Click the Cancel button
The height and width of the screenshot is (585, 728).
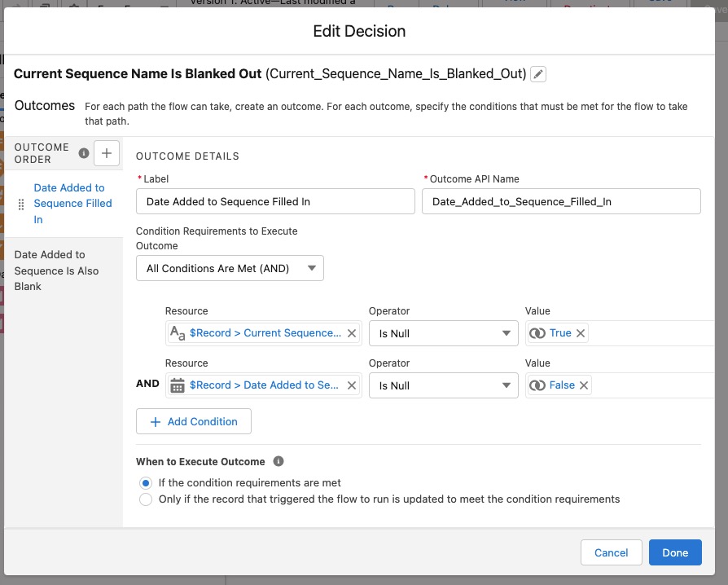[x=611, y=552]
